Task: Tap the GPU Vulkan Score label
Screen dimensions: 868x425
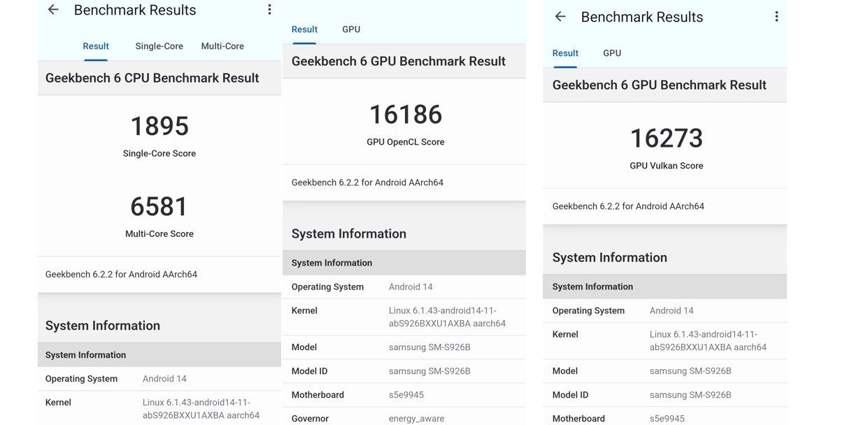Action: [x=667, y=166]
